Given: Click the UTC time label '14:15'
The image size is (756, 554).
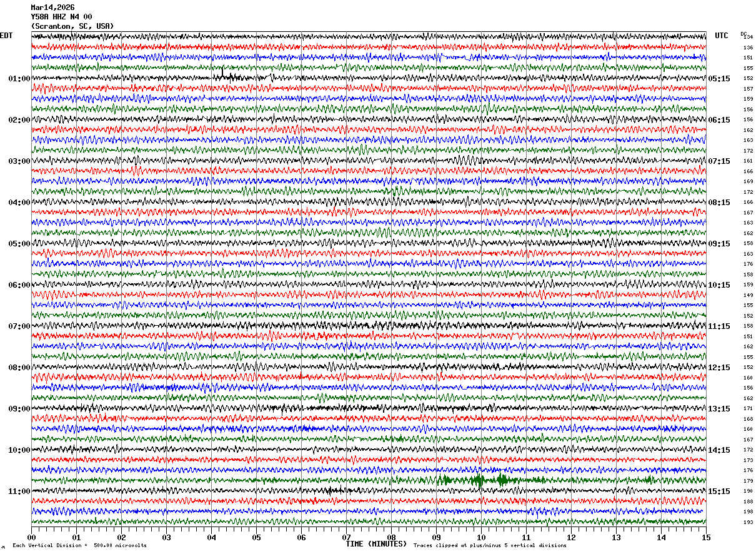Looking at the screenshot, I should (719, 450).
